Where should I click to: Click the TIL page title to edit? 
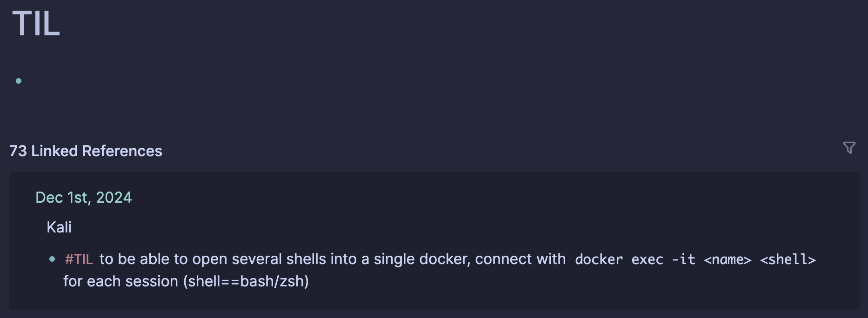[36, 23]
